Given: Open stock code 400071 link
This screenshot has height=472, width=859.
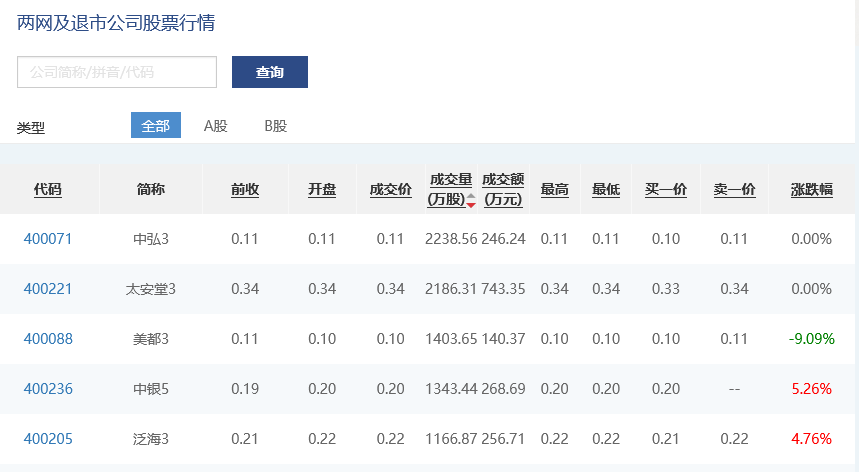Looking at the screenshot, I should point(48,239).
